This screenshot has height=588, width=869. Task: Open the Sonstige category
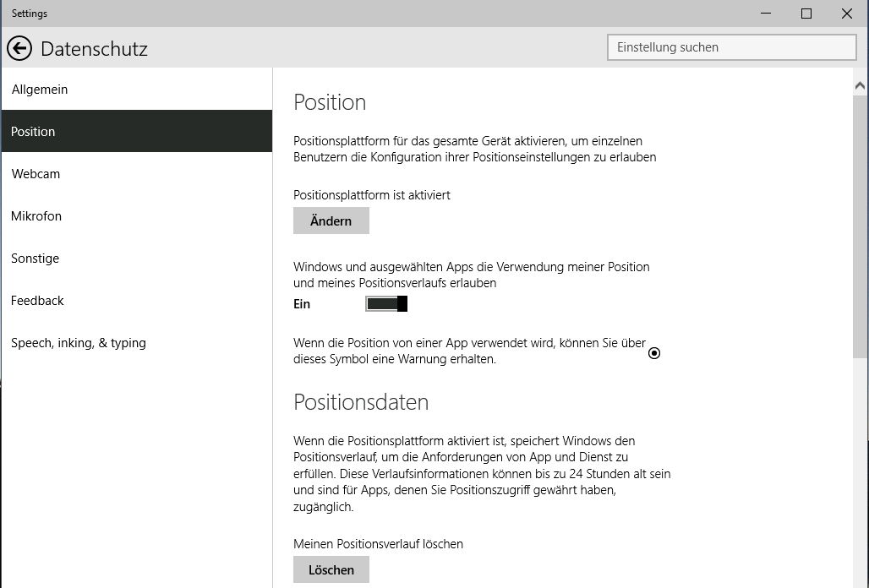(35, 259)
